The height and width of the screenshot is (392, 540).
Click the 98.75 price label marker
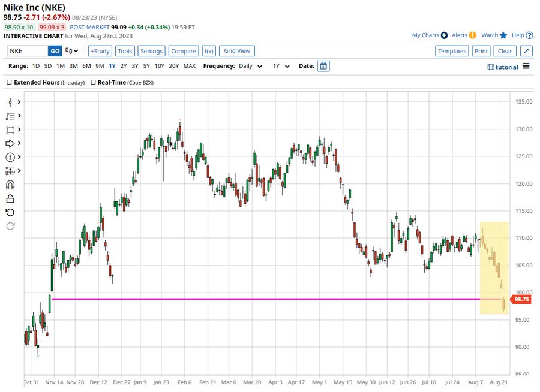[521, 300]
